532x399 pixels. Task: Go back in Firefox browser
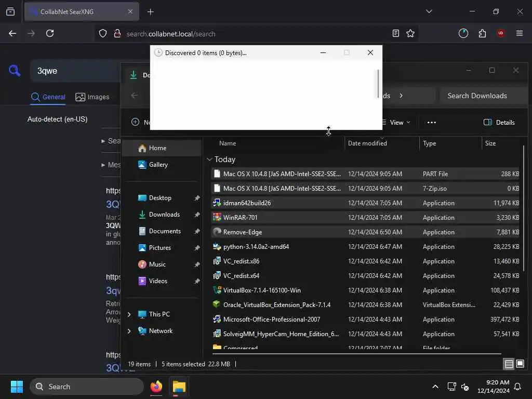12,33
